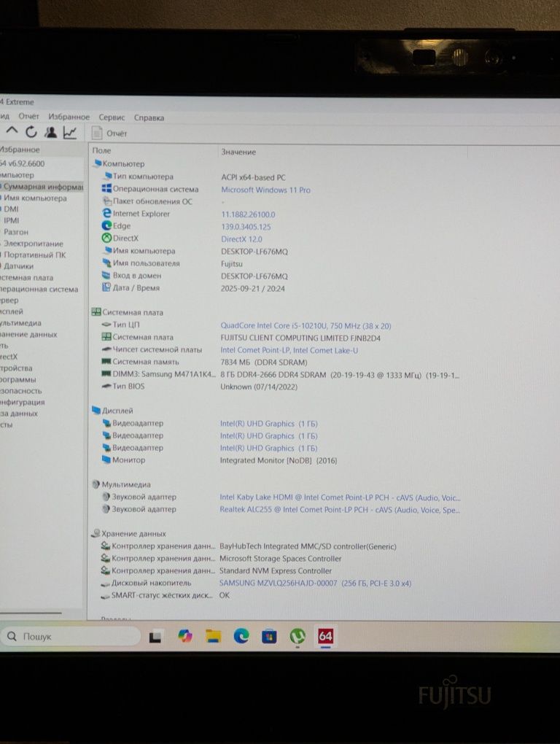Select Безопасность in the sidebar tree

(x=21, y=391)
